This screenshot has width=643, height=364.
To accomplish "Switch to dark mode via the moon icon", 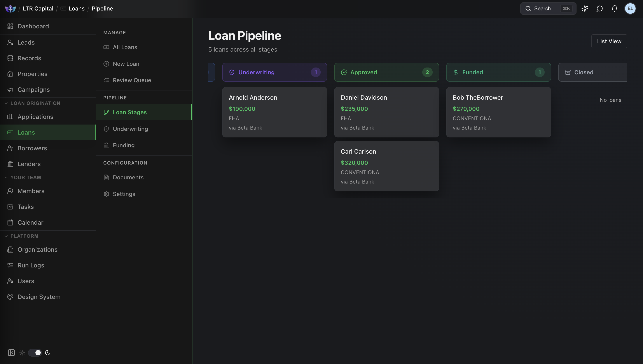I will point(47,352).
